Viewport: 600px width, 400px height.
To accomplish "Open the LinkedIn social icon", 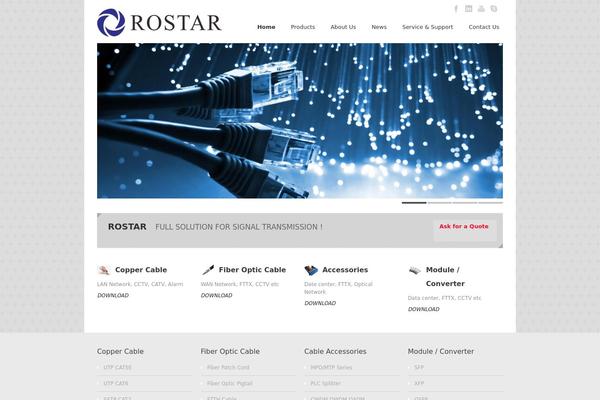I will tap(468, 8).
